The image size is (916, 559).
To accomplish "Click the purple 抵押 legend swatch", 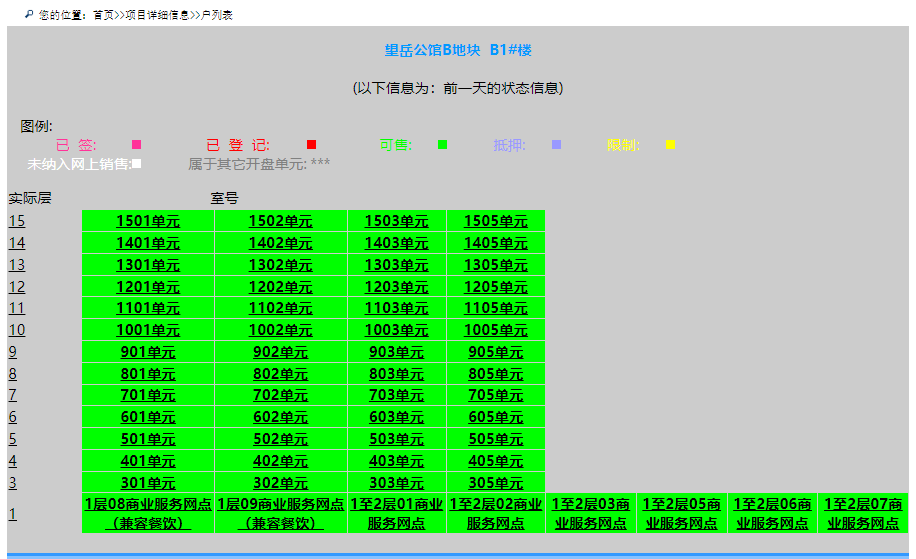I will tap(557, 144).
